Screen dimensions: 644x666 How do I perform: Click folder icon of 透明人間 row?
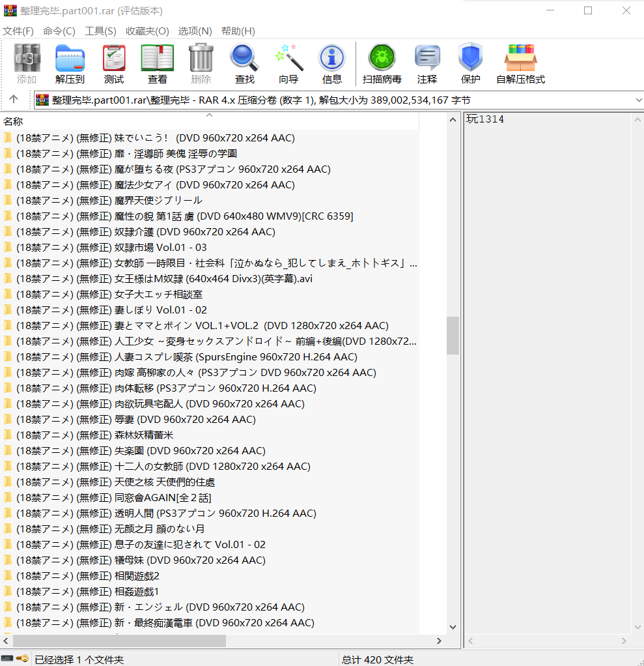[8, 513]
